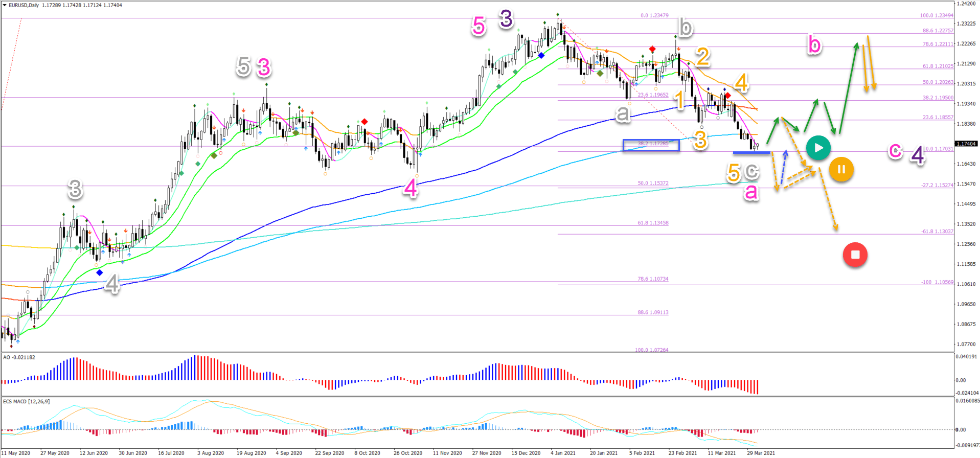Click the EURUSD,Daily chart title
This screenshot has width=980, height=458.
click(31, 5)
